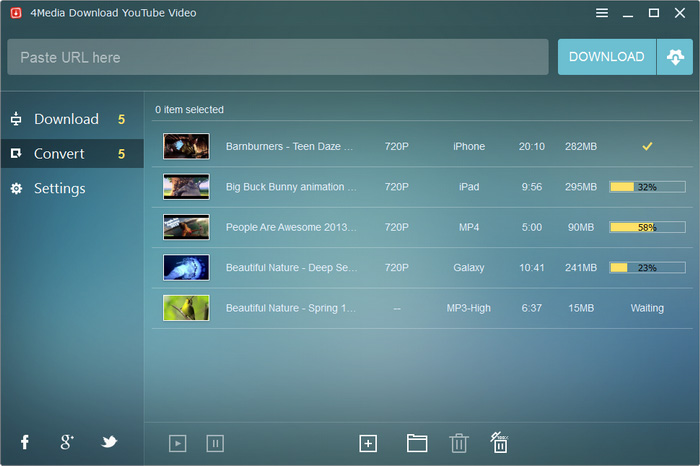The image size is (700, 466).
Task: Click the DOWNLOAD button
Action: pyautogui.click(x=607, y=57)
